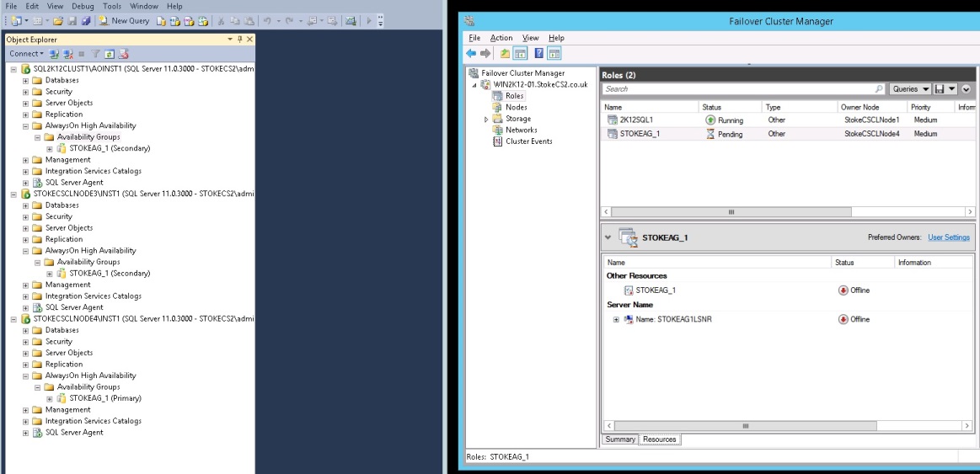Open the Action menu in Failover Cluster Manager
The image size is (980, 474).
[x=501, y=38]
